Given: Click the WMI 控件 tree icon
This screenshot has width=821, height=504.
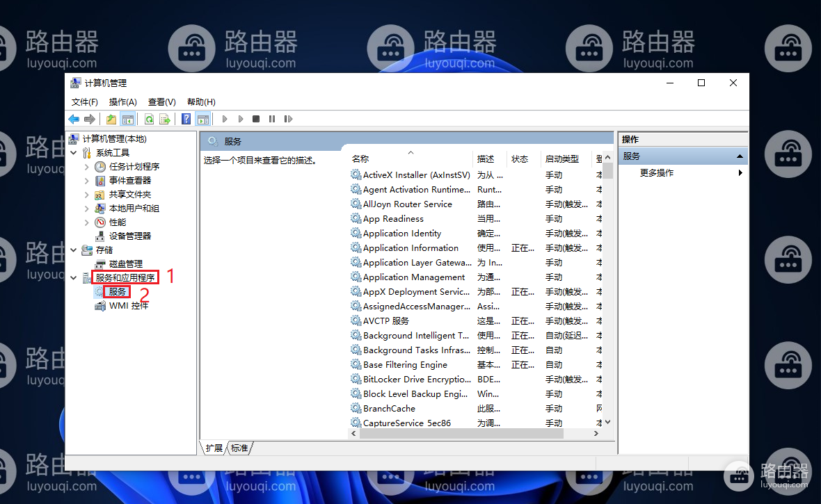Looking at the screenshot, I should (100, 306).
